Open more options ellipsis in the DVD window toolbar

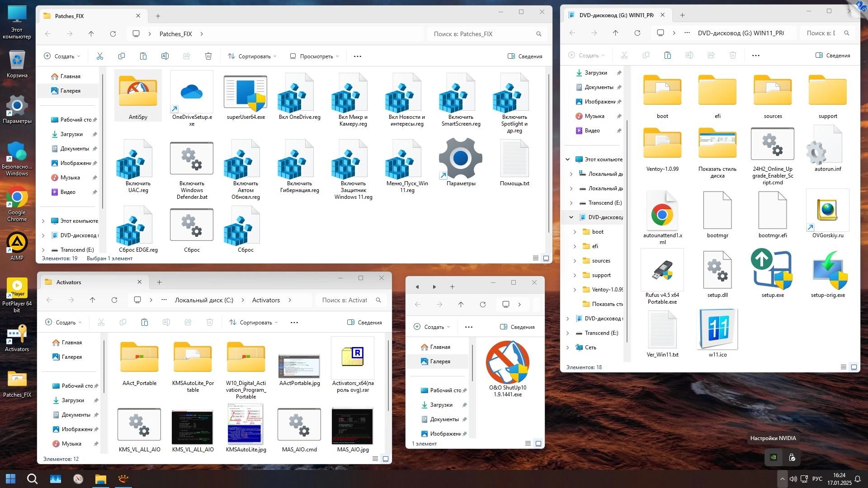click(755, 55)
